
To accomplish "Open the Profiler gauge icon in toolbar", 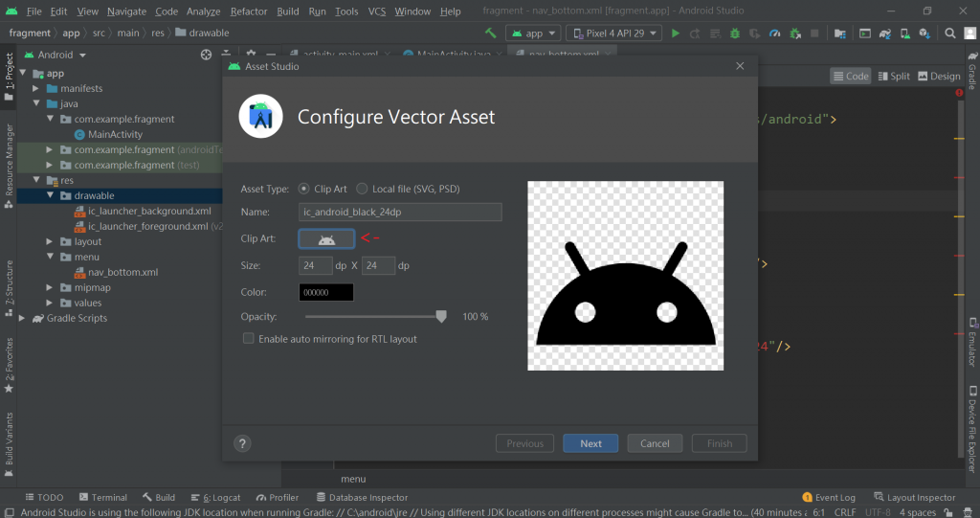I will coord(775,34).
